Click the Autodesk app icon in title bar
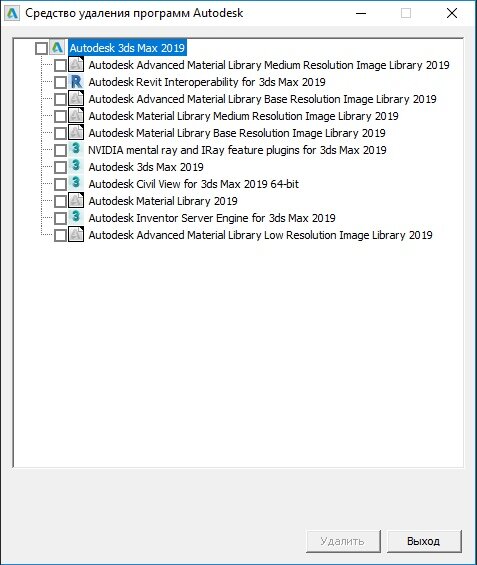 coord(12,14)
